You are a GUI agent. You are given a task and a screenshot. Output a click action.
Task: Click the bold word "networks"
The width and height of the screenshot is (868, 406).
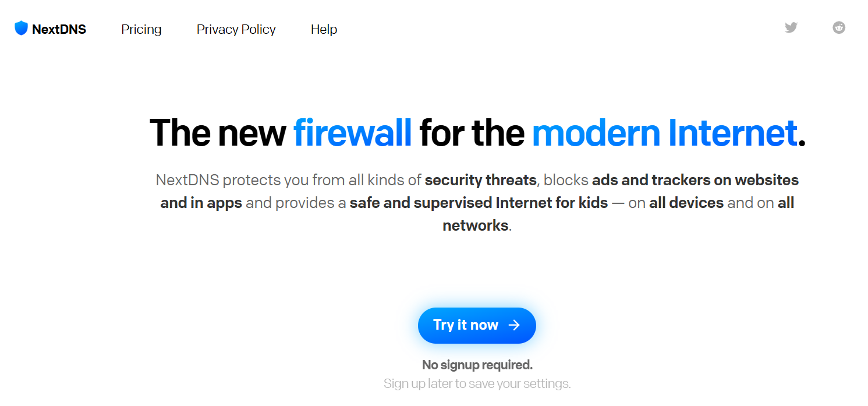[x=476, y=225]
